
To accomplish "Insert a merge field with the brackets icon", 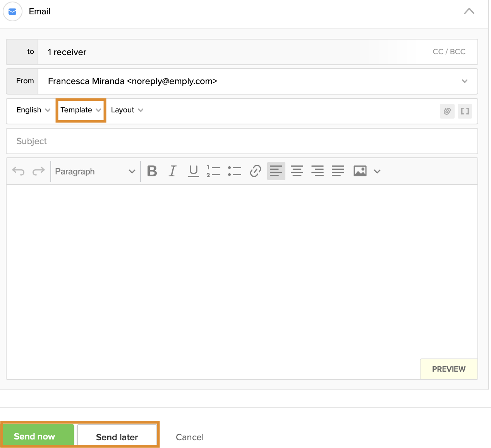I will [465, 111].
